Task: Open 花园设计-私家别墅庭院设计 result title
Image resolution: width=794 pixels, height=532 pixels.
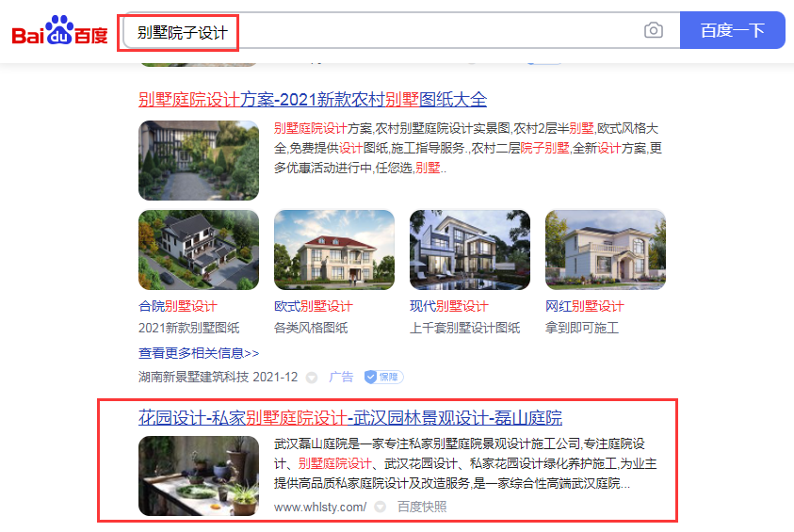Action: click(x=350, y=418)
